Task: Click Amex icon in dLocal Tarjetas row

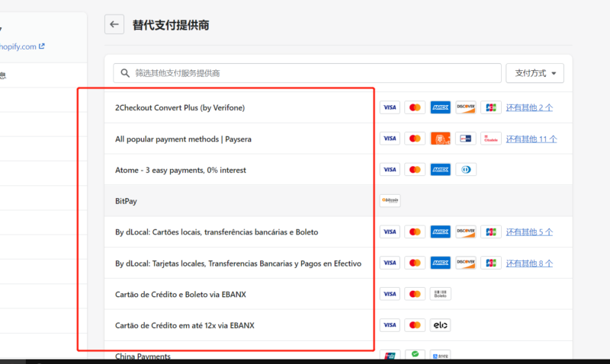Action: pos(441,263)
